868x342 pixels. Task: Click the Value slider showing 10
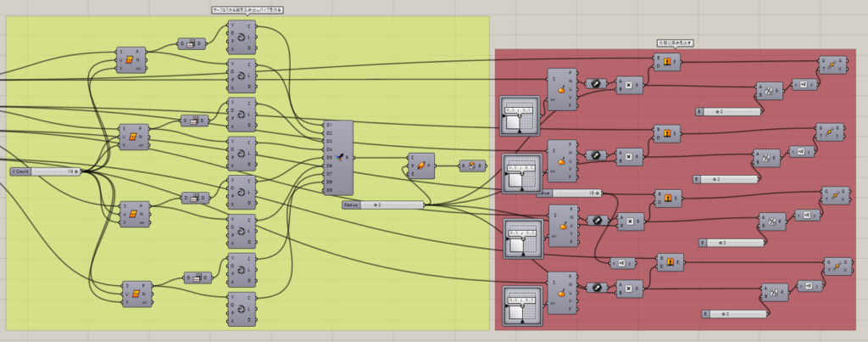click(569, 193)
